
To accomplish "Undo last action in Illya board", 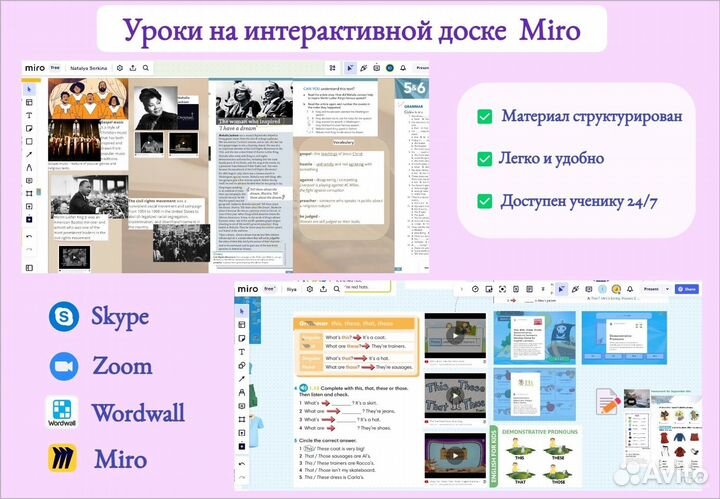I will (x=242, y=464).
